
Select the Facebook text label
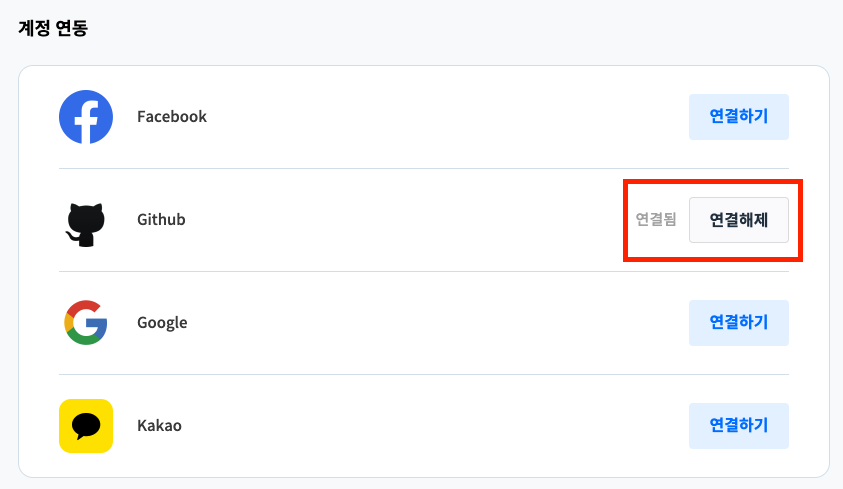[172, 117]
